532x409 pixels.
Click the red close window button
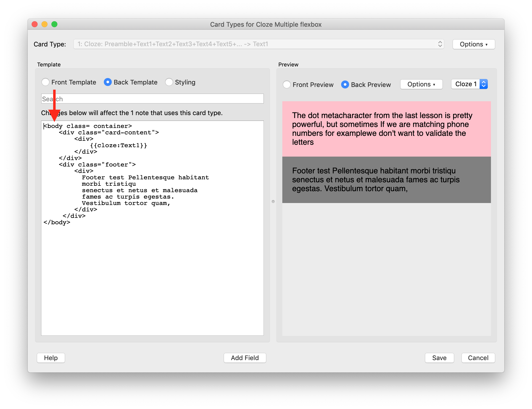(x=35, y=24)
